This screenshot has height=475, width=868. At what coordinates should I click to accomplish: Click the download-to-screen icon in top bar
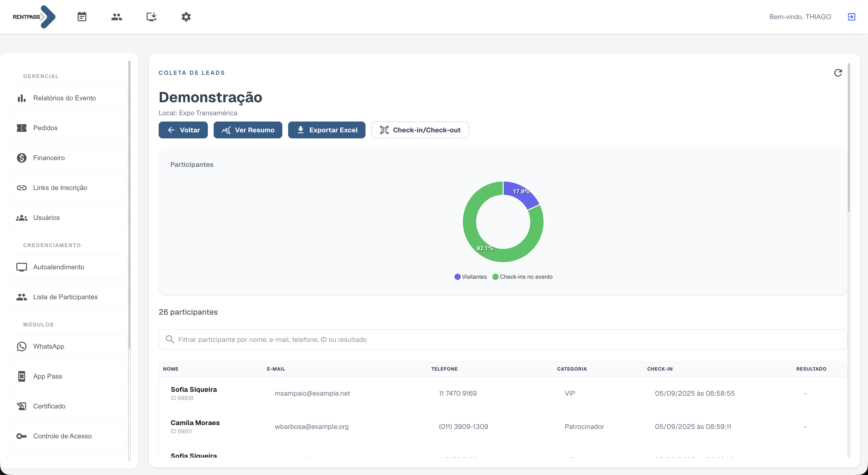tap(151, 17)
